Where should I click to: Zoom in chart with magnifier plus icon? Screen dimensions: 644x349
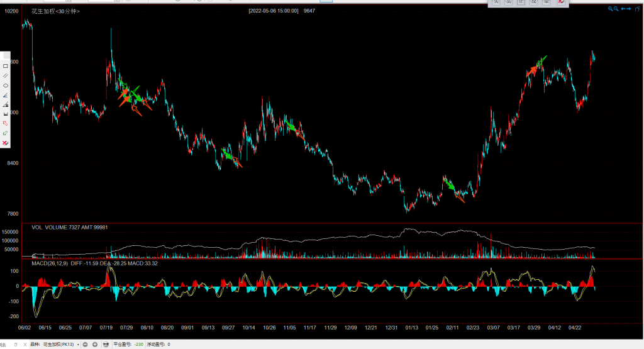coord(610,9)
